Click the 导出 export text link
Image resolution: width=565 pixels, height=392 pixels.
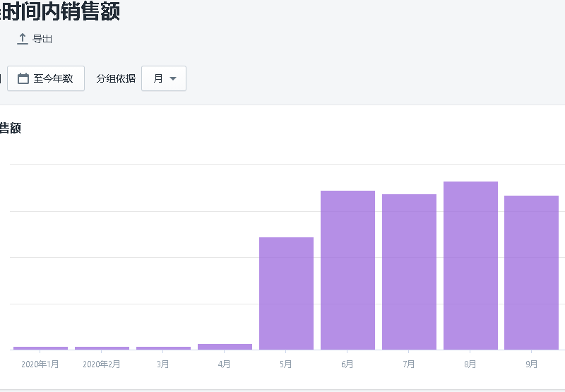click(x=42, y=39)
